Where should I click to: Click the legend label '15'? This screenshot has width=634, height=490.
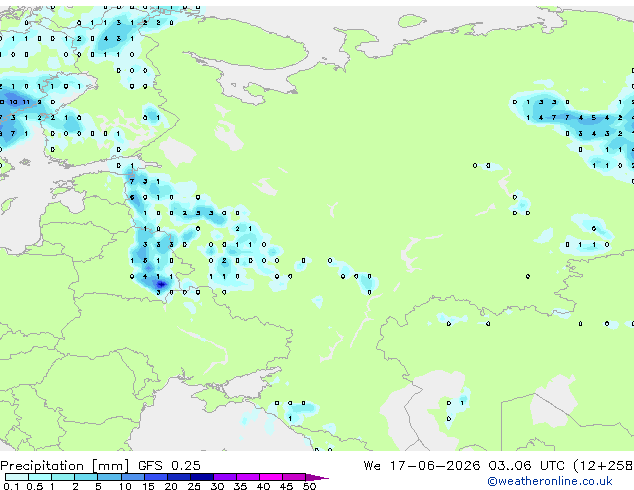click(x=148, y=486)
